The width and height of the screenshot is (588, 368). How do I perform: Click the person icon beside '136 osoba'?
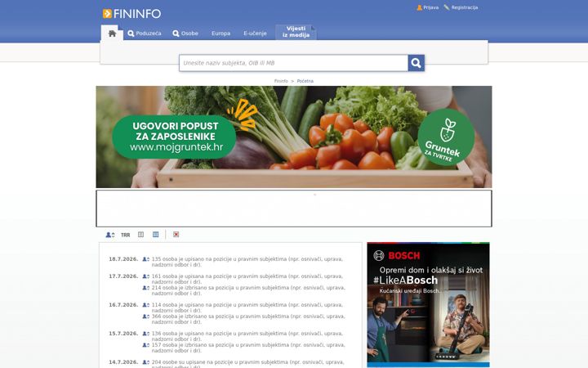tap(146, 334)
